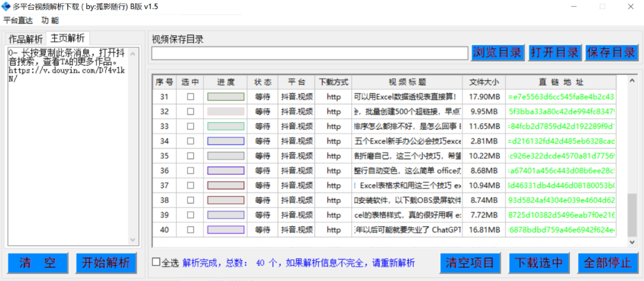Screen dimensions: 644x281
Task: Check the checkbox for row 31
Action: (x=191, y=97)
